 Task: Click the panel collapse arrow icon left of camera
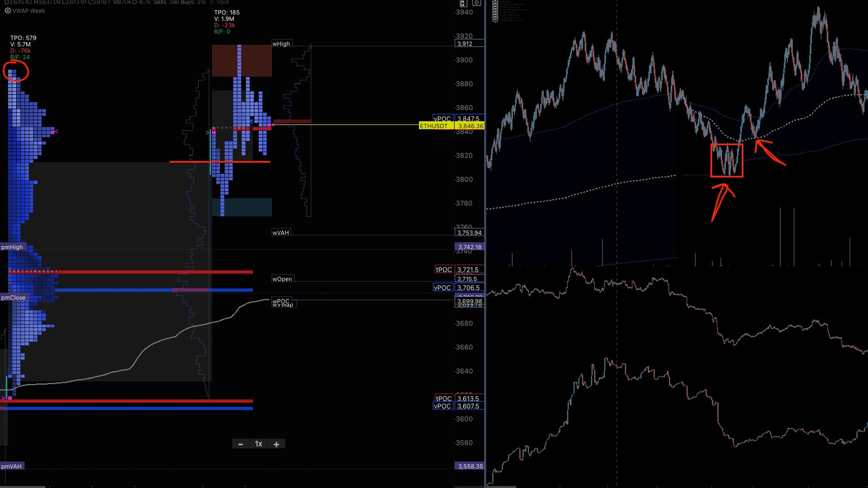[463, 3]
